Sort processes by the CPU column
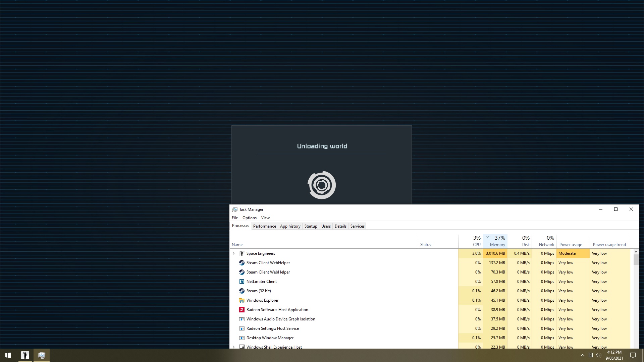644x362 pixels. click(476, 241)
